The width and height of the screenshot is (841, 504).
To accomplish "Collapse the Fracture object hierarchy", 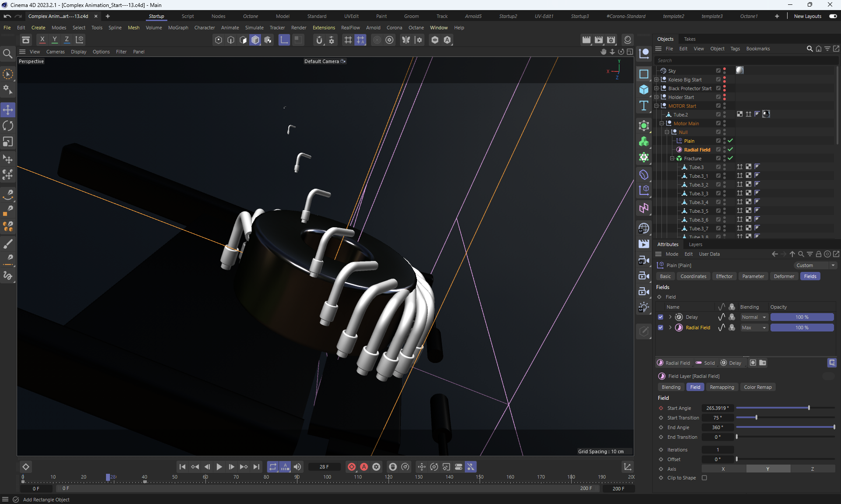I will click(x=672, y=159).
